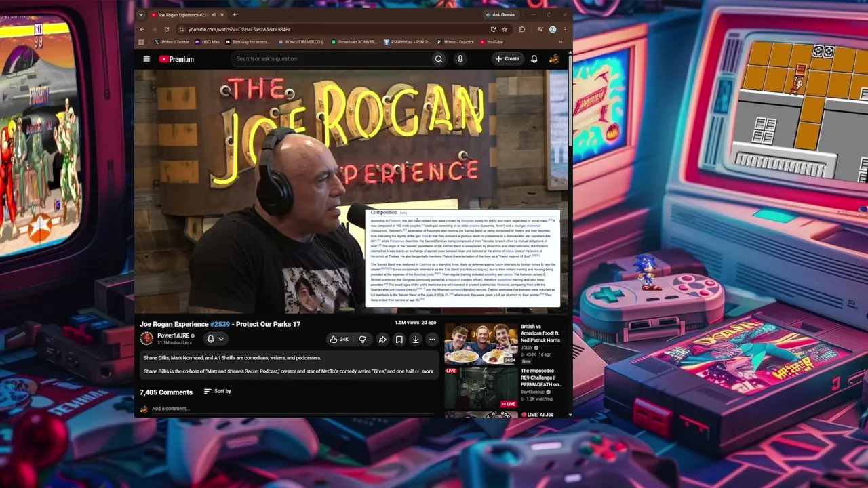Share the Joe Rogan video

point(382,340)
